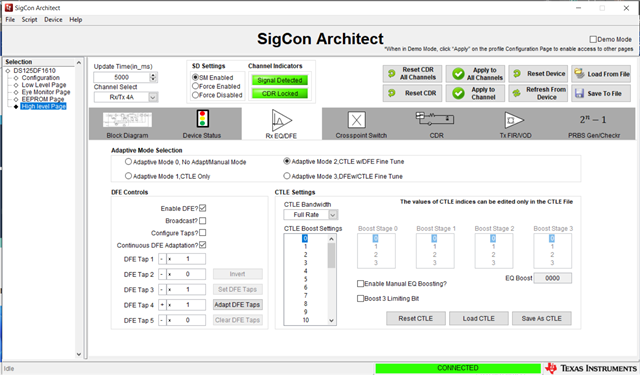Select the SM Enabled radio button
Image resolution: width=640 pixels, height=375 pixels.
pyautogui.click(x=196, y=77)
